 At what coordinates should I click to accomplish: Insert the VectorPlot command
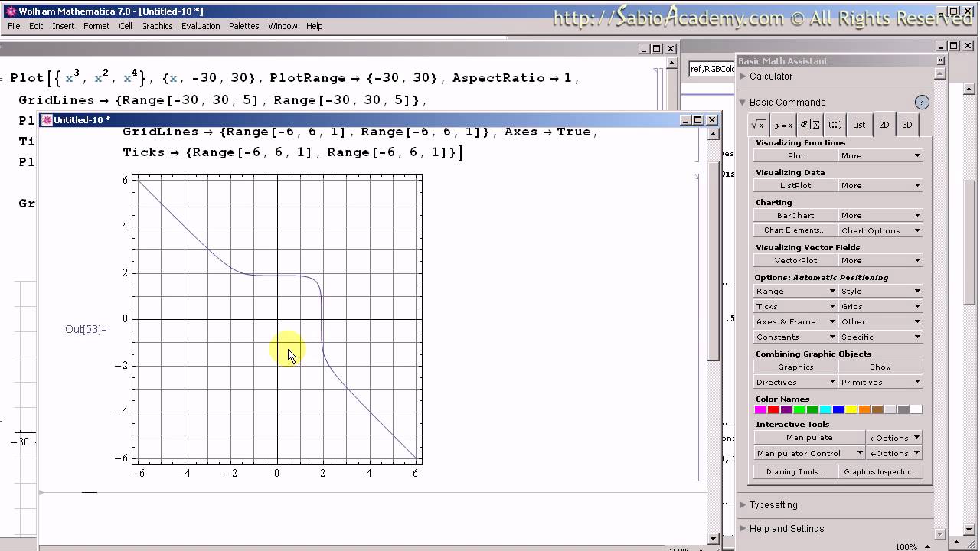[795, 260]
